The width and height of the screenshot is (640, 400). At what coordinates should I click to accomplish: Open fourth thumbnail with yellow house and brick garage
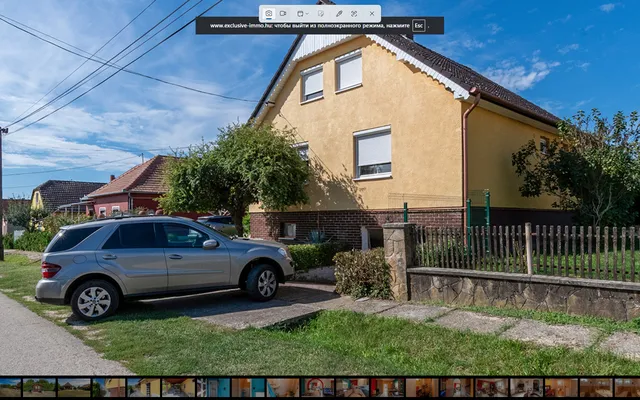[109, 388]
